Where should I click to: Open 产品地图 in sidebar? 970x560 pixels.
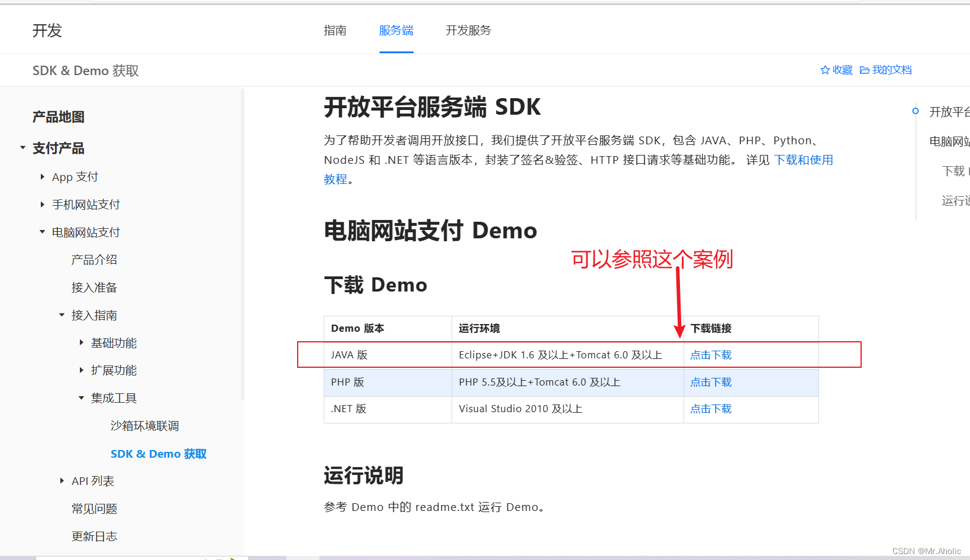click(x=59, y=117)
